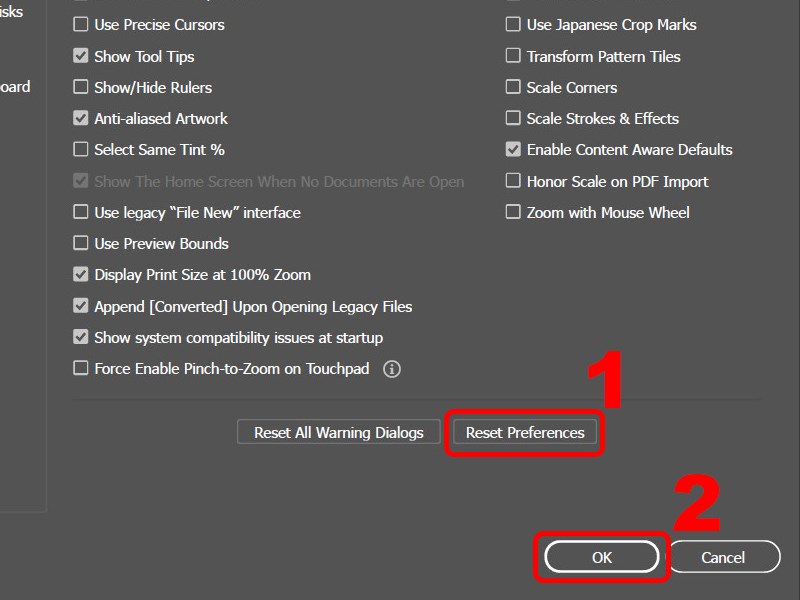800x600 pixels.
Task: Click the Reset All Warning Dialogs button
Action: pos(338,431)
